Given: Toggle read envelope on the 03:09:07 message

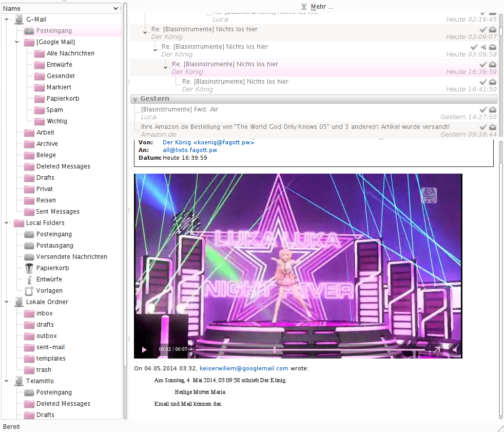Looking at the screenshot, I should (x=492, y=30).
